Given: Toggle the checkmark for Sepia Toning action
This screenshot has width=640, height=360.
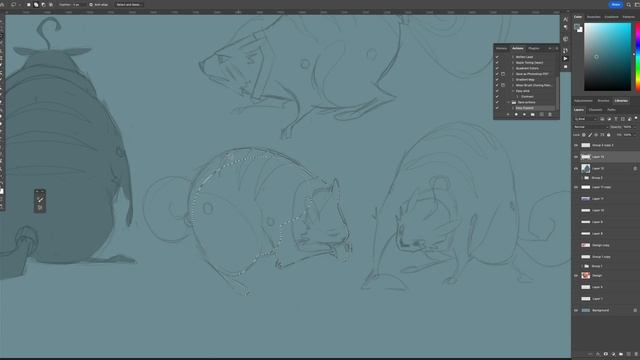Looking at the screenshot, I should click(497, 62).
